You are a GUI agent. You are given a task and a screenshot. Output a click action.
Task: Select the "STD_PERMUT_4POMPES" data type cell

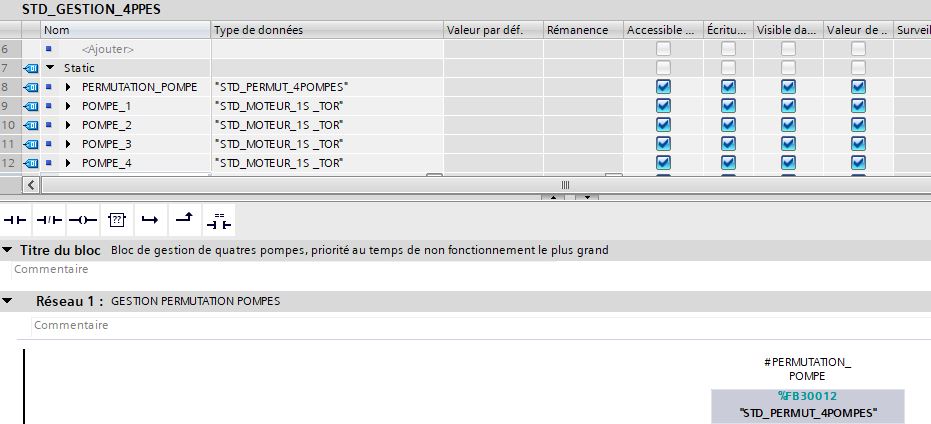coord(327,87)
